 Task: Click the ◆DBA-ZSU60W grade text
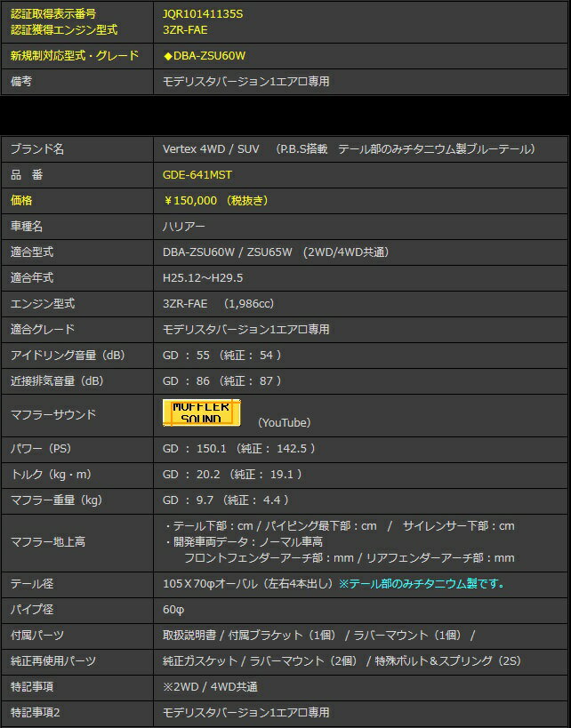tap(205, 56)
